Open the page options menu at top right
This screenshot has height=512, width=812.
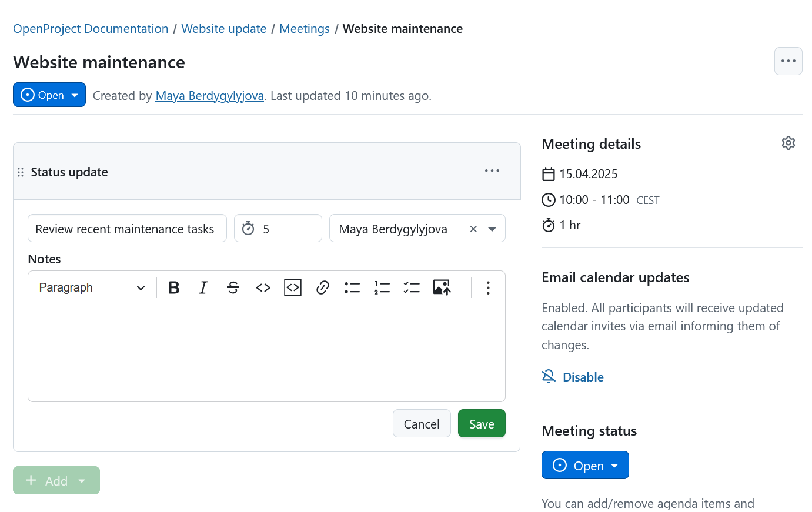[x=788, y=61]
